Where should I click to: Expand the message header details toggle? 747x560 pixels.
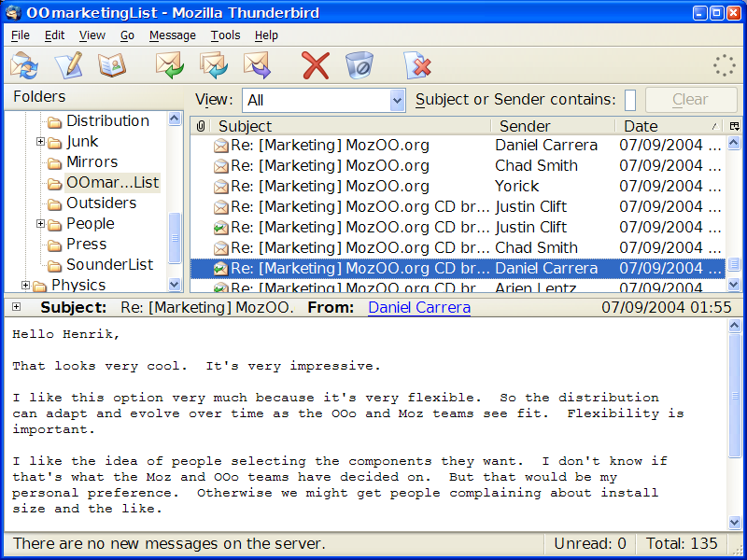click(16, 307)
